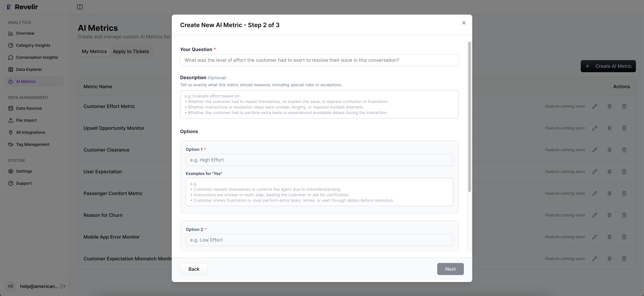Viewport: 644px width, 296px height.
Task: Open Tag Management
Action: (x=33, y=144)
